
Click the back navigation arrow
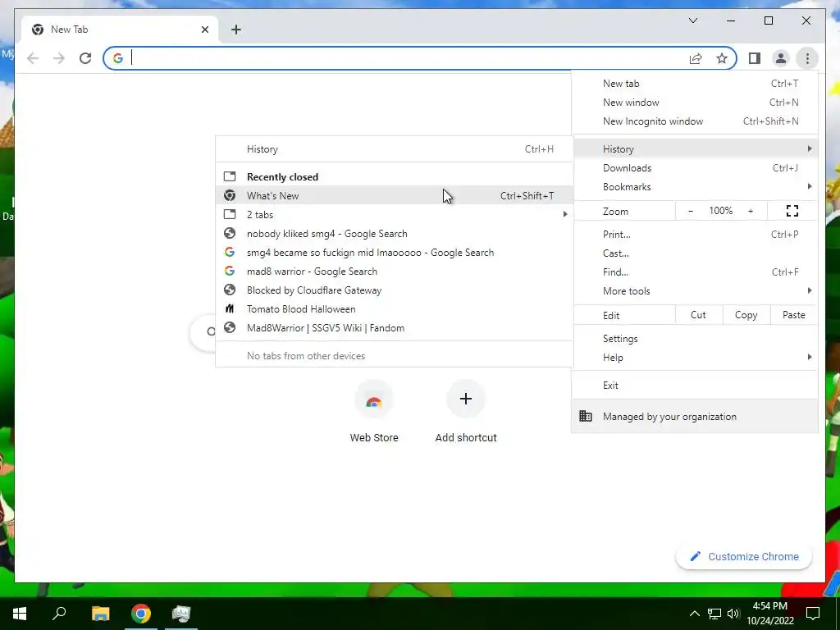pyautogui.click(x=33, y=58)
